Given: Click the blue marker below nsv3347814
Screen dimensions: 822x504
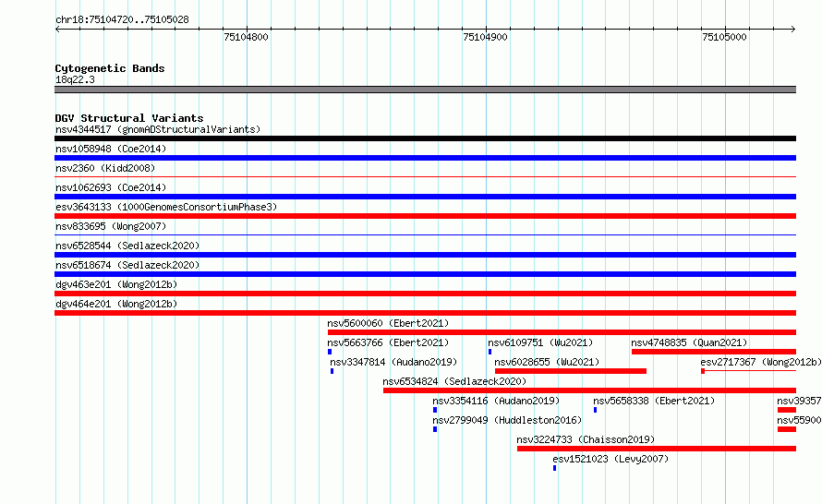Looking at the screenshot, I should click(x=332, y=371).
